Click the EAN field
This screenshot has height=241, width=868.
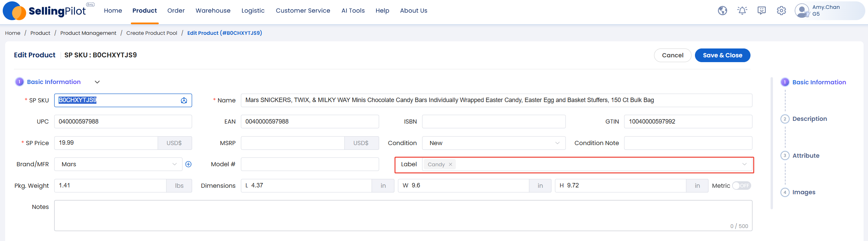310,122
